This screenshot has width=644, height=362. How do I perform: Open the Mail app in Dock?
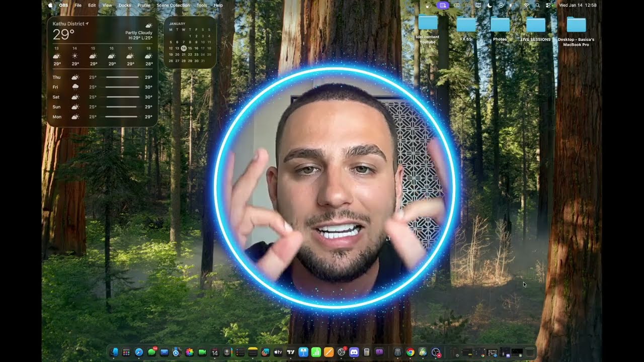tap(164, 352)
